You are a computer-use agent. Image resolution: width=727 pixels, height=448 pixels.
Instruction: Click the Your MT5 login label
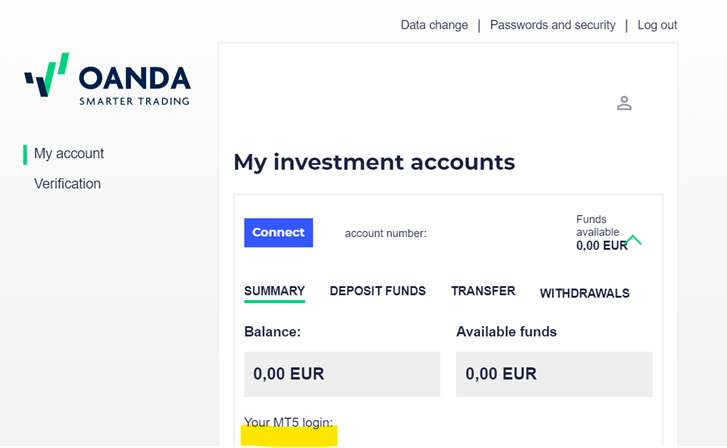[288, 422]
